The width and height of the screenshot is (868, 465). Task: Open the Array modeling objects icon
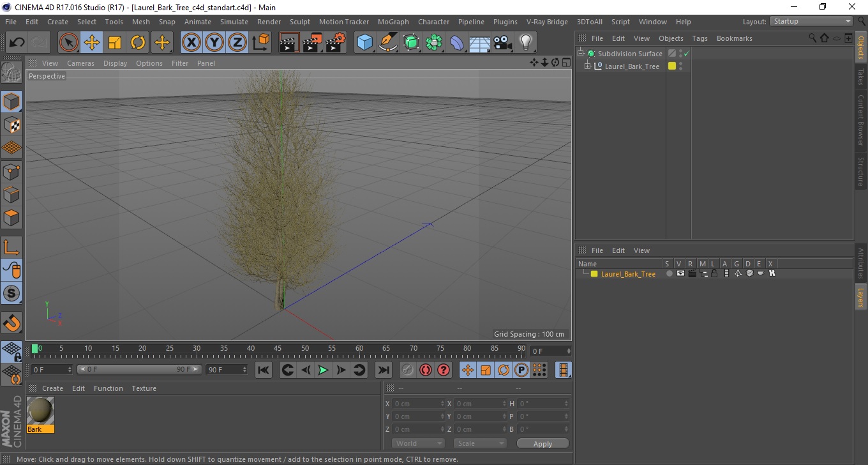pos(434,43)
